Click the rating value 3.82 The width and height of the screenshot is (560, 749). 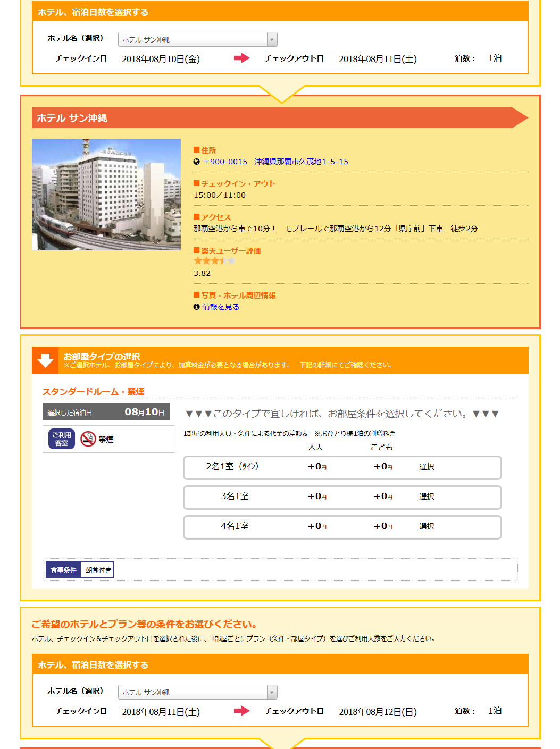(202, 273)
